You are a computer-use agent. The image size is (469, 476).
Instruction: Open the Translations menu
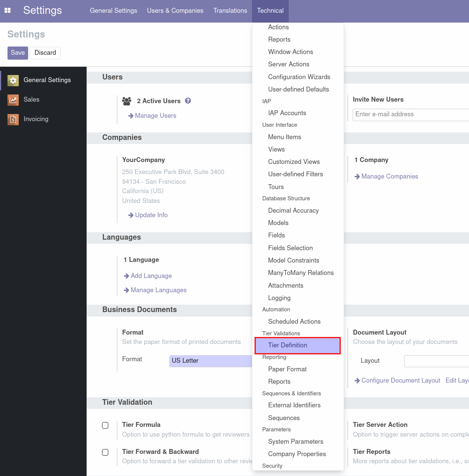230,11
